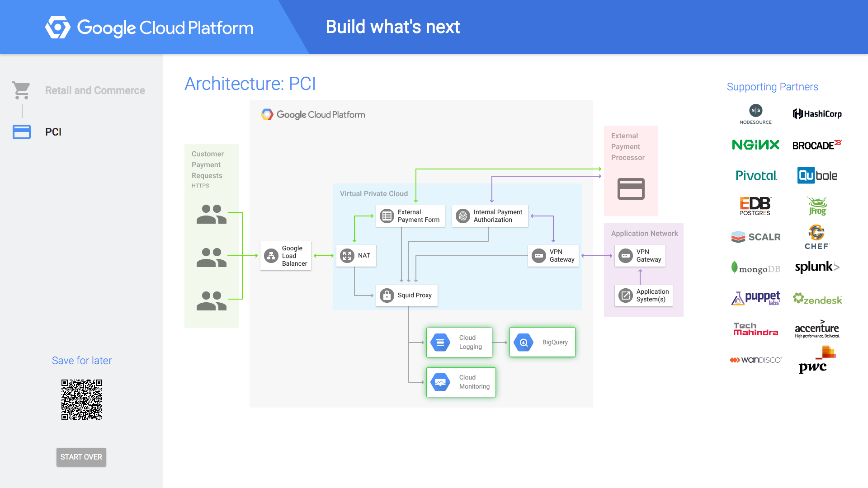Select the Squid Proxy lock icon
Image resolution: width=868 pixels, height=488 pixels.
[x=387, y=296]
